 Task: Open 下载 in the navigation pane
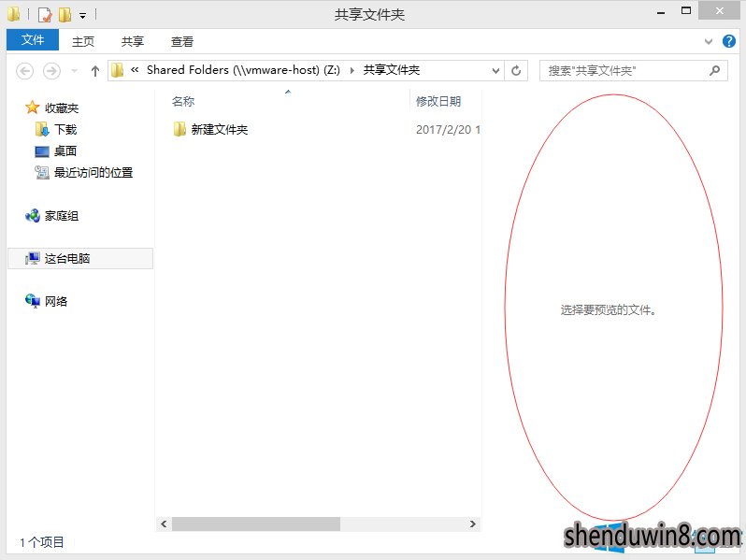[x=65, y=129]
